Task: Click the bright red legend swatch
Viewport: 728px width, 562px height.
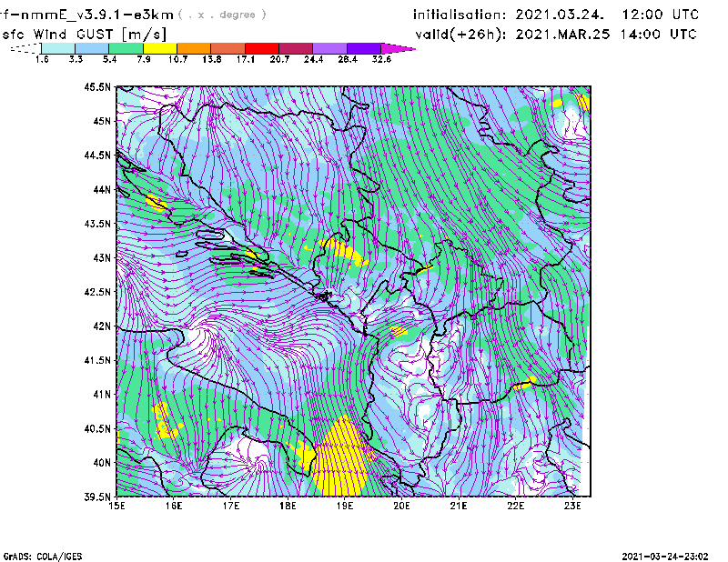Action: click(262, 48)
